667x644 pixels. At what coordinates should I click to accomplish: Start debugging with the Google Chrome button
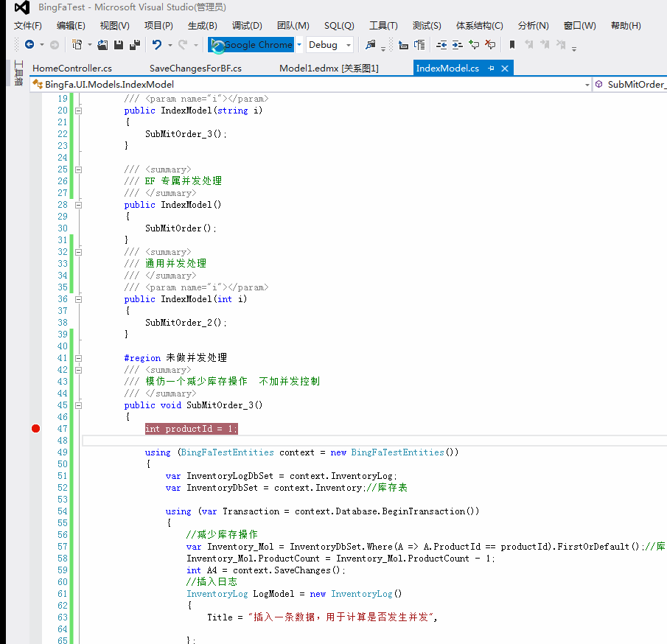[251, 45]
